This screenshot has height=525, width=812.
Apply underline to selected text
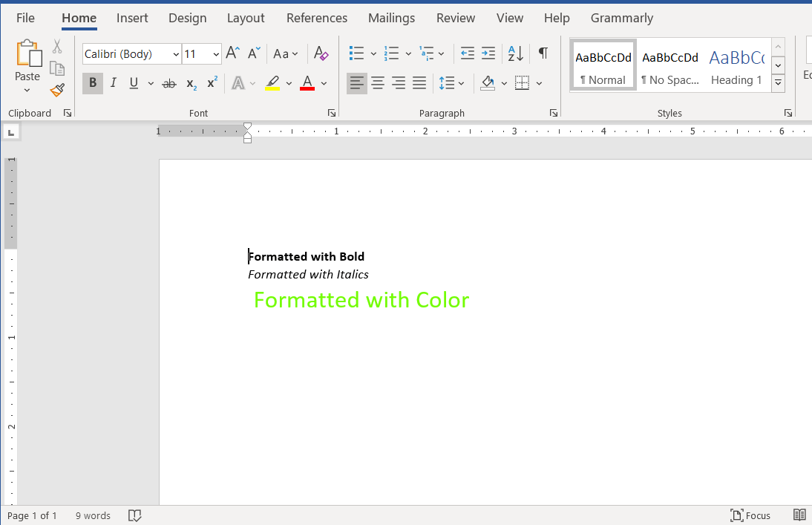[132, 82]
